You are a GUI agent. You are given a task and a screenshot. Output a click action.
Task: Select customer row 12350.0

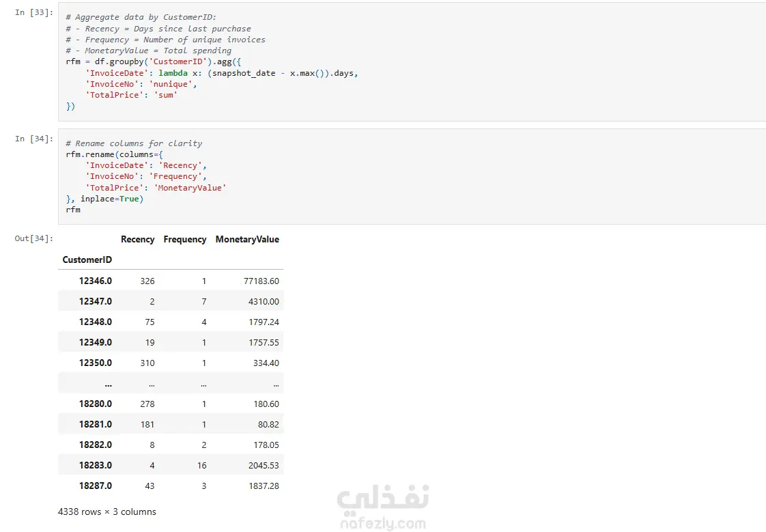coord(171,363)
